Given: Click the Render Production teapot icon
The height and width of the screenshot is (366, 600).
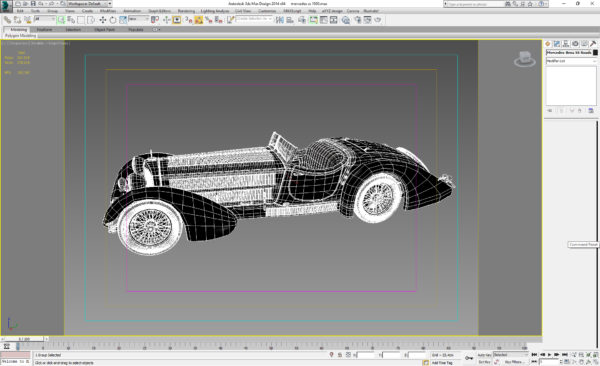Looking at the screenshot, I should pos(378,20).
